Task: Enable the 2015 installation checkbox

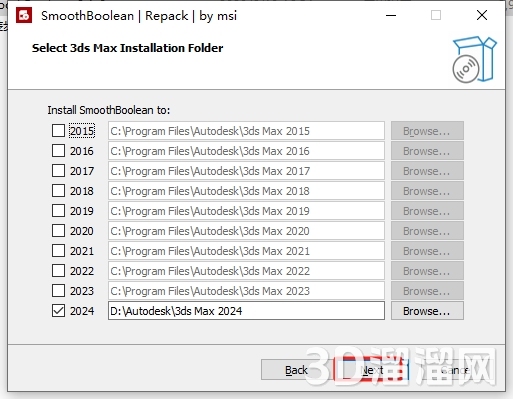Action: [x=58, y=131]
